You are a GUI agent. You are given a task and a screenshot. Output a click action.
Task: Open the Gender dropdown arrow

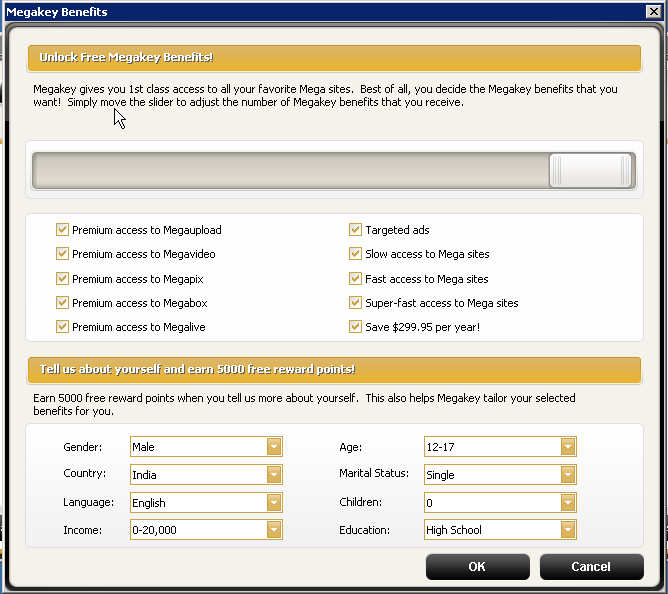point(274,447)
